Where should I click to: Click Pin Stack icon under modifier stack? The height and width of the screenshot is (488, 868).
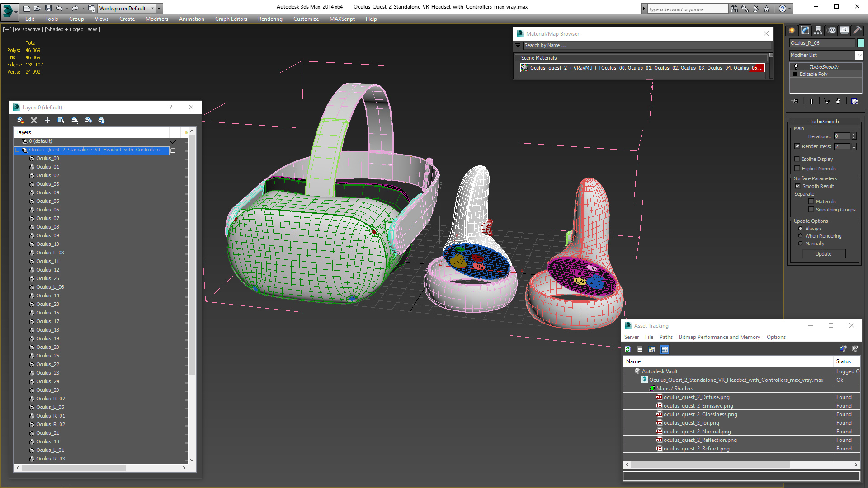[796, 101]
